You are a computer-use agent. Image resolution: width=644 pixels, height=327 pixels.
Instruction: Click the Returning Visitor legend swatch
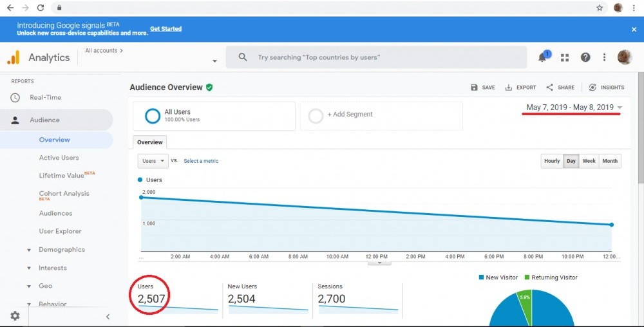[527, 277]
